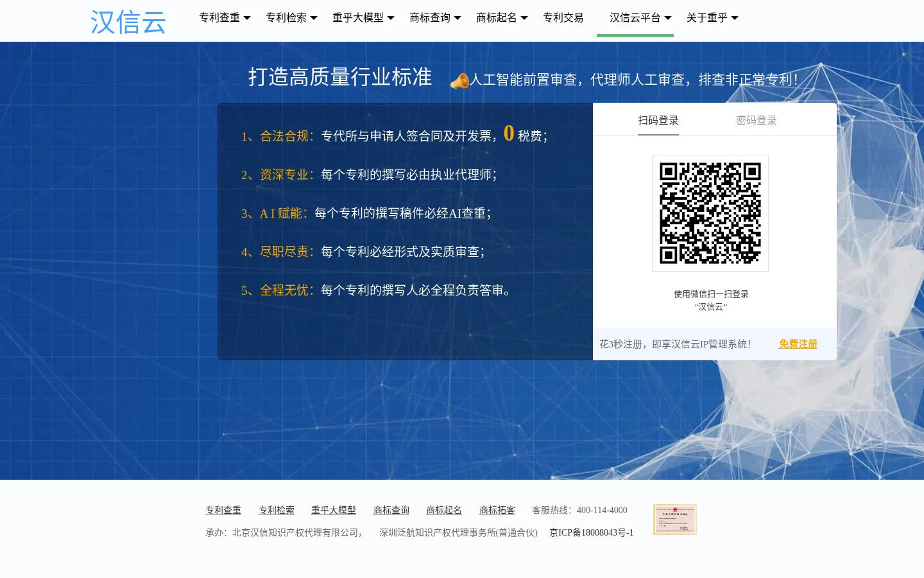
Task: Click hotline number 400-114-4000
Action: [x=602, y=510]
